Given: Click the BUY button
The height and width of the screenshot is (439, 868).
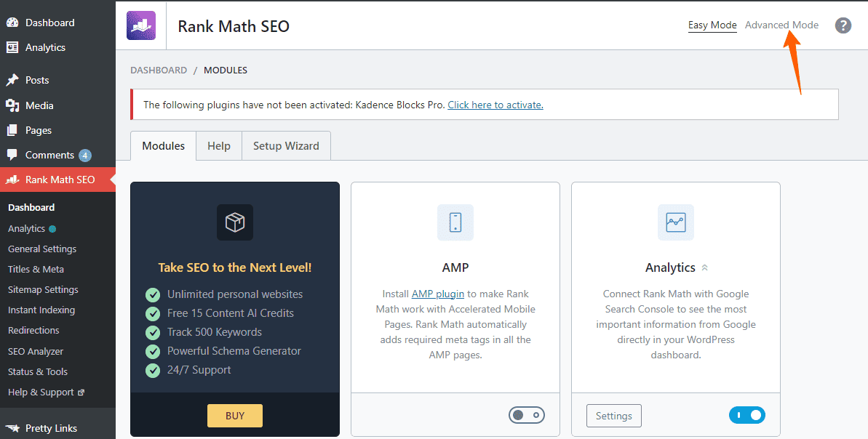Looking at the screenshot, I should (x=235, y=416).
